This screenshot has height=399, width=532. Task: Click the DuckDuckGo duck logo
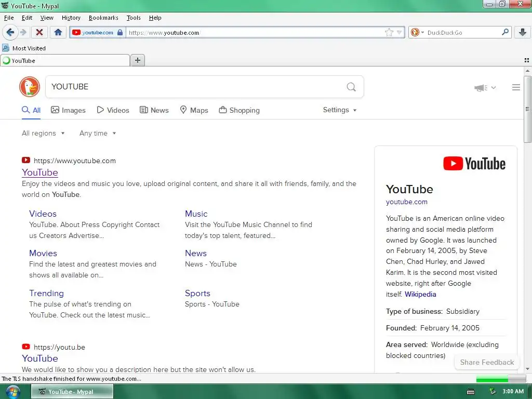click(30, 87)
